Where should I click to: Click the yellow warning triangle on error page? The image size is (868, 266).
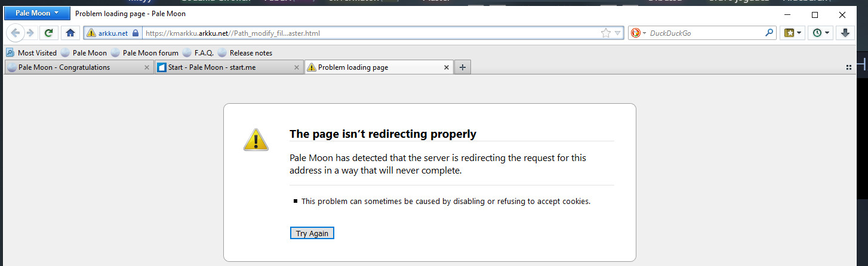256,139
